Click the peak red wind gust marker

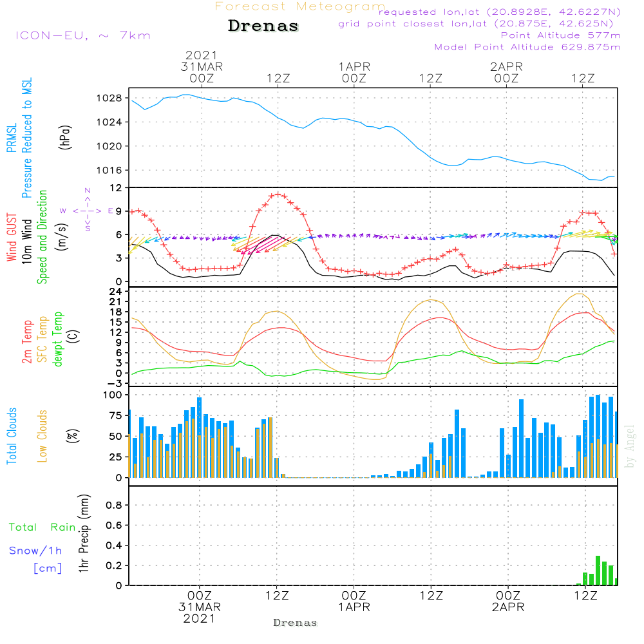click(278, 194)
